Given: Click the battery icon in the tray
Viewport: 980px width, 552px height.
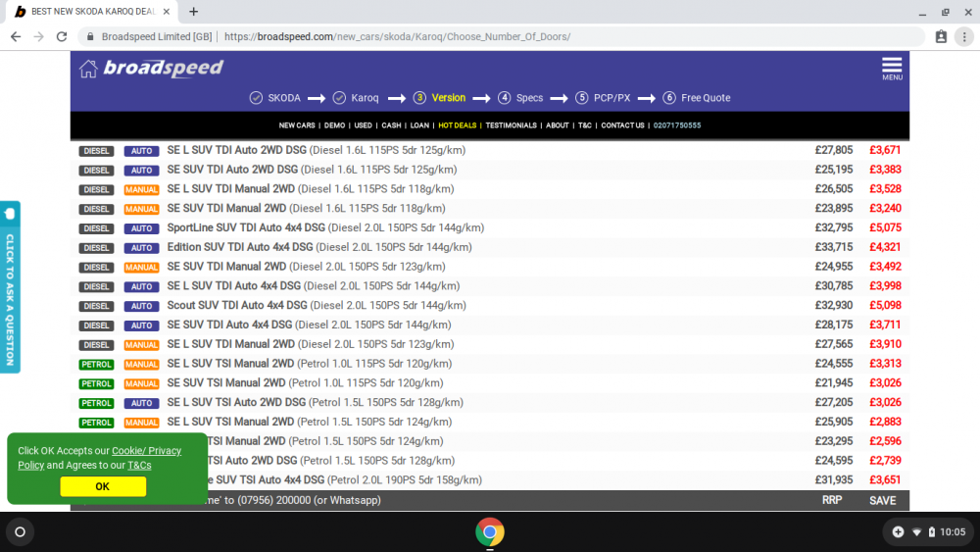Looking at the screenshot, I should tap(931, 532).
